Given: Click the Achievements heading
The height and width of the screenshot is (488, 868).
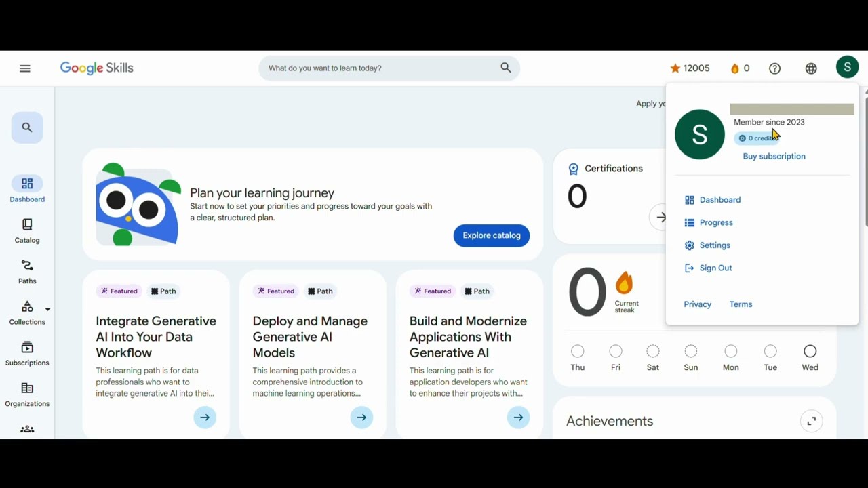Looking at the screenshot, I should (610, 421).
